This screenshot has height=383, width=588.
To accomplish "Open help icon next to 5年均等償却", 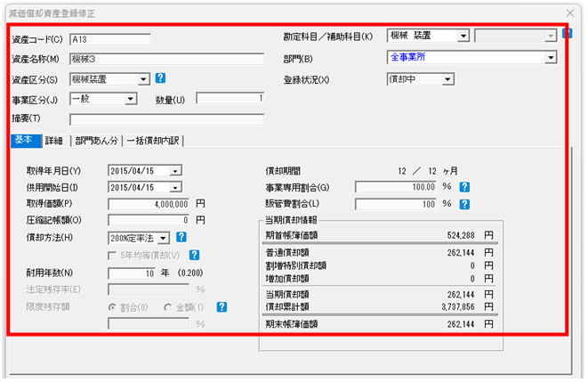I will (x=194, y=256).
